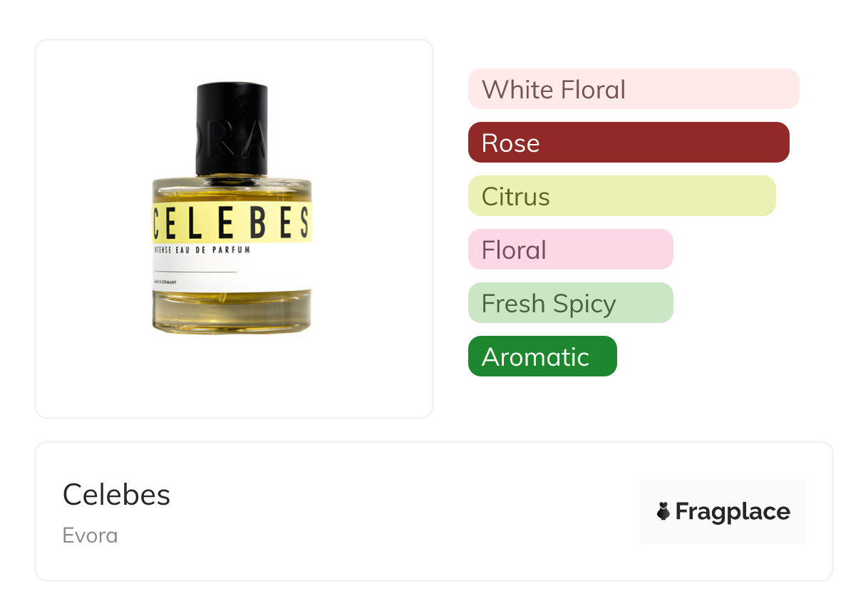This screenshot has height=616, width=868.
Task: Open the Celebes perfume bottle image
Action: [x=232, y=208]
